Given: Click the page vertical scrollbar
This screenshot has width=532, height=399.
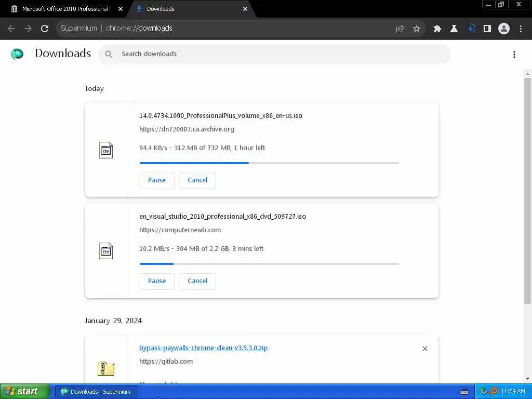Looking at the screenshot, I should click(528, 191).
